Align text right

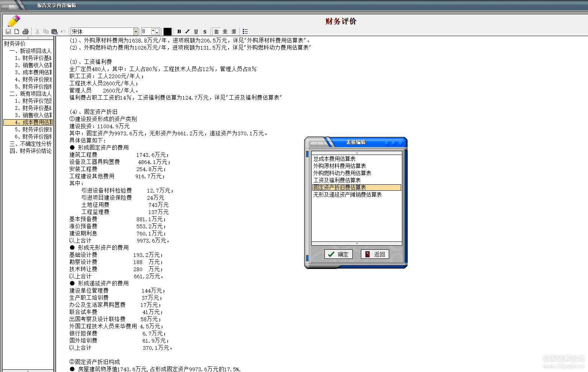tap(233, 32)
